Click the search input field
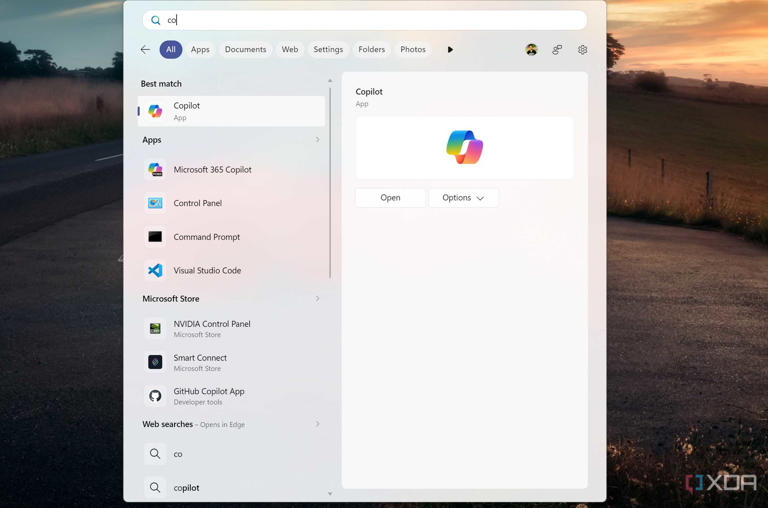Screen dimensions: 768x508 (x=364, y=20)
